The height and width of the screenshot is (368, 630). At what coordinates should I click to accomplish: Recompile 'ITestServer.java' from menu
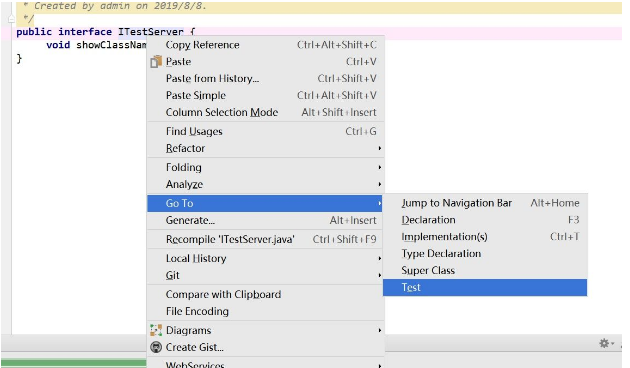[x=266, y=239]
